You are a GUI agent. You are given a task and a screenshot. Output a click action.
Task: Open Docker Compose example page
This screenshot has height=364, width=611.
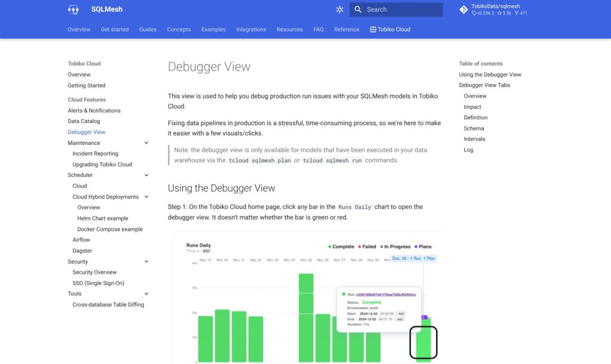[x=110, y=229]
